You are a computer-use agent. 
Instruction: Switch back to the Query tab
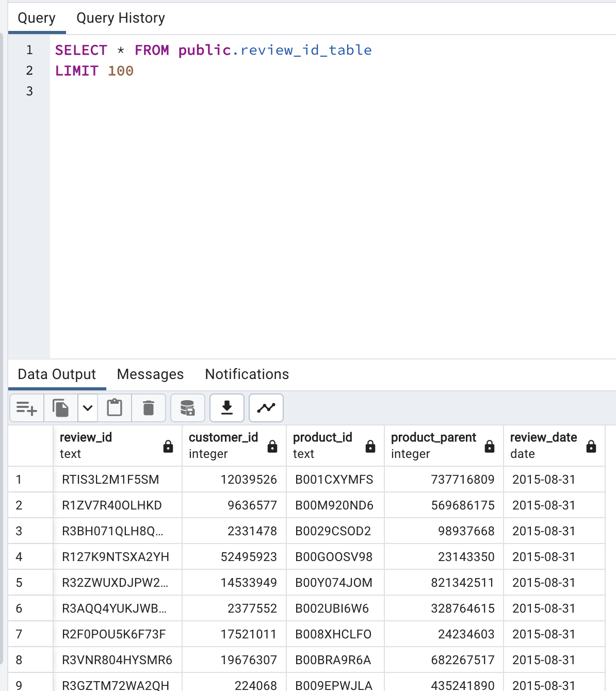click(x=36, y=18)
